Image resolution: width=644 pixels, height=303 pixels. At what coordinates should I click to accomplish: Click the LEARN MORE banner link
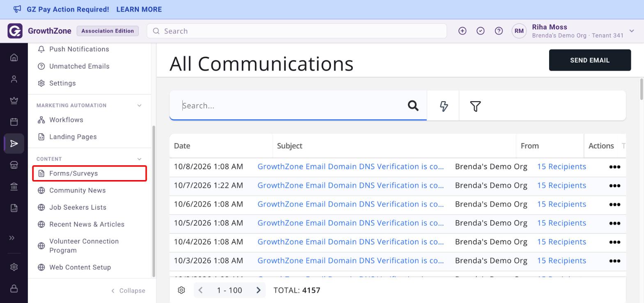click(139, 9)
